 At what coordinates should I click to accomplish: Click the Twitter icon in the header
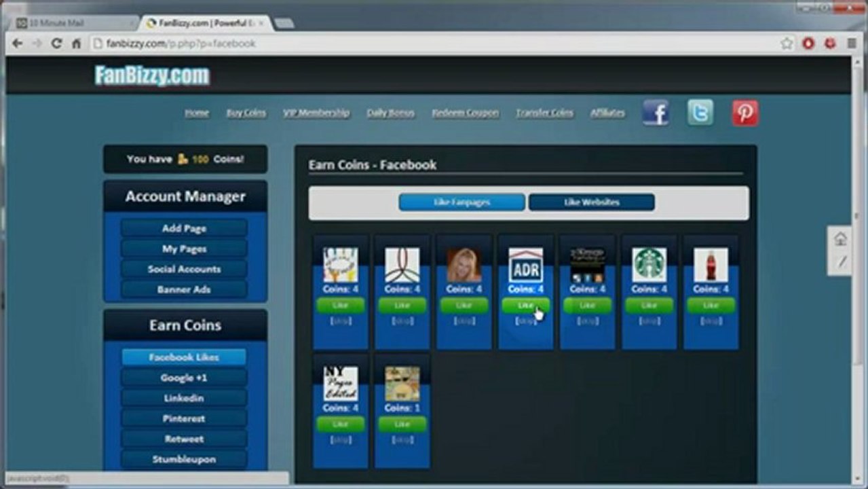point(700,113)
